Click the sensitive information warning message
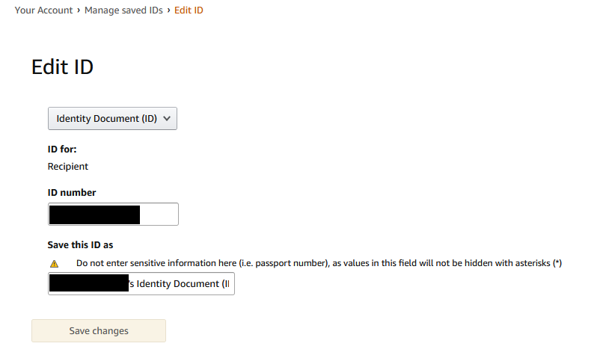 coord(314,264)
